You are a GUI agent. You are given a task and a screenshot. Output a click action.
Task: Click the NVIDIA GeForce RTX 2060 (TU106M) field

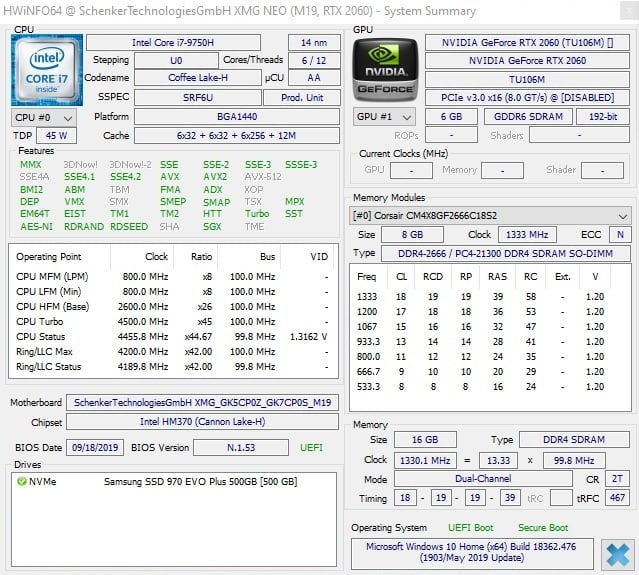coord(527,42)
